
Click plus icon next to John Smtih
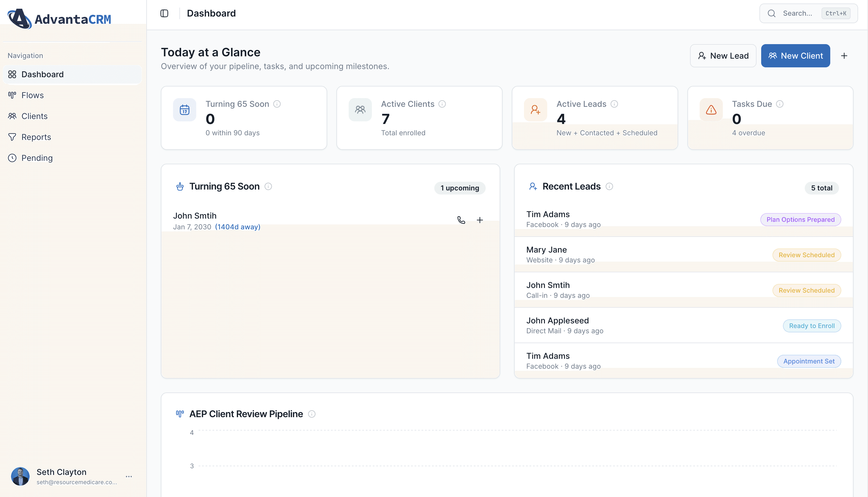pos(480,220)
